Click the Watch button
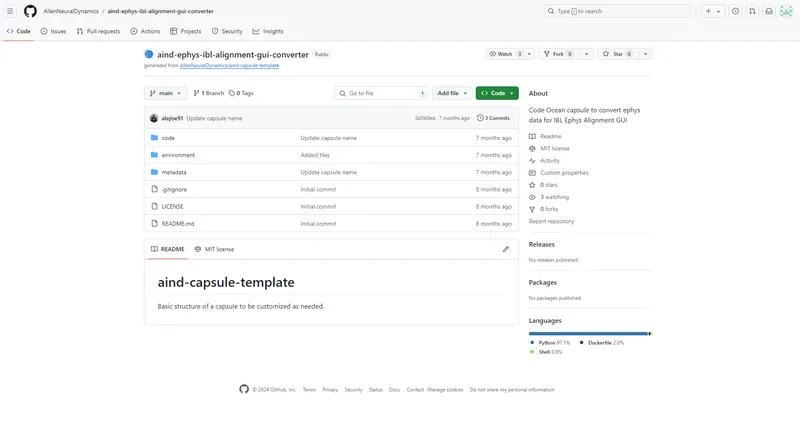 click(505, 54)
